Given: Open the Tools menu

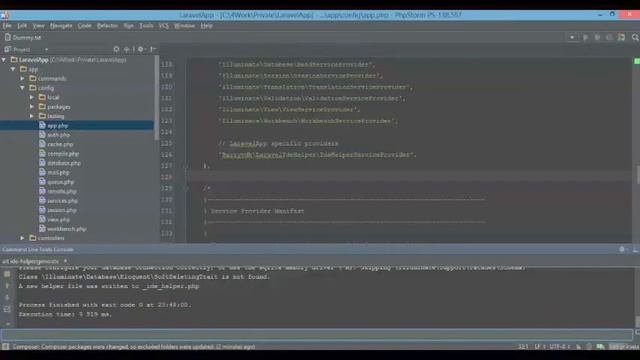Looking at the screenshot, I should click(146, 26).
